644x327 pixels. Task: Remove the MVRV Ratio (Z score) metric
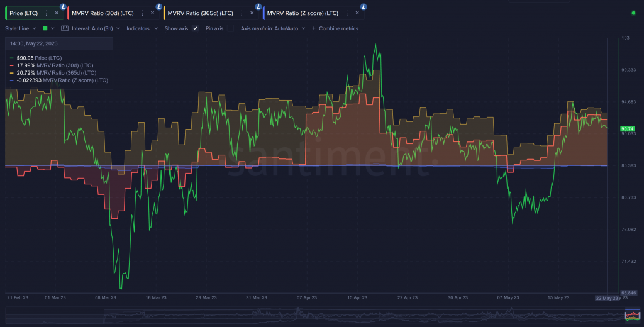point(357,13)
